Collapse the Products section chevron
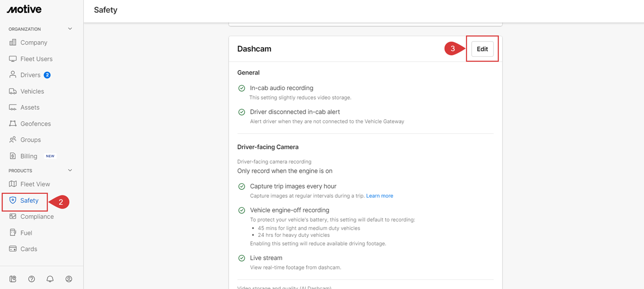Image resolution: width=644 pixels, height=289 pixels. click(x=70, y=170)
